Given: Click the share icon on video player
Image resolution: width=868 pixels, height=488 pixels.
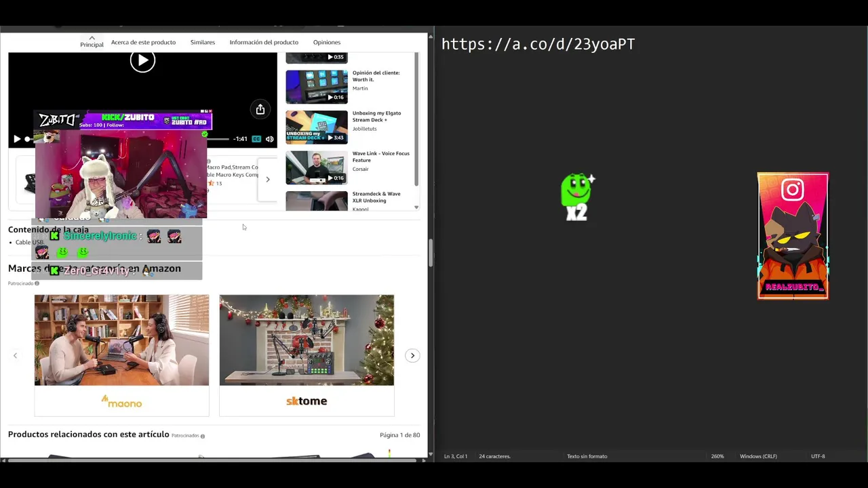Looking at the screenshot, I should coord(260,109).
